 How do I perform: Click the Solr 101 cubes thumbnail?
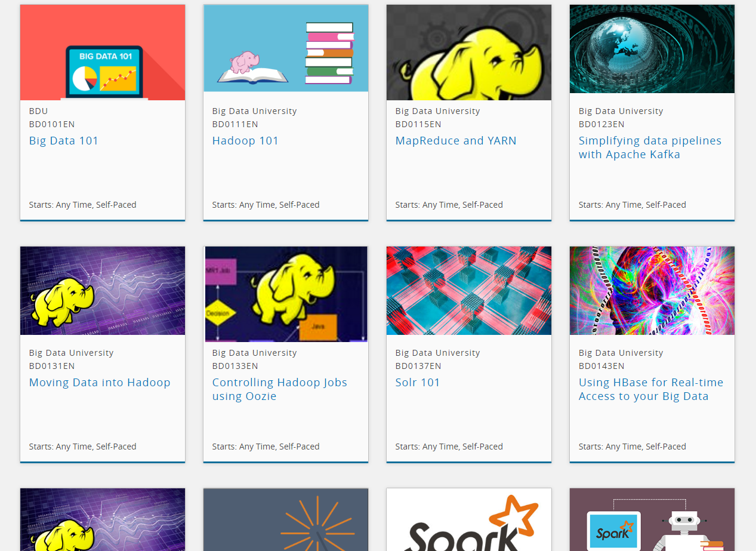469,291
